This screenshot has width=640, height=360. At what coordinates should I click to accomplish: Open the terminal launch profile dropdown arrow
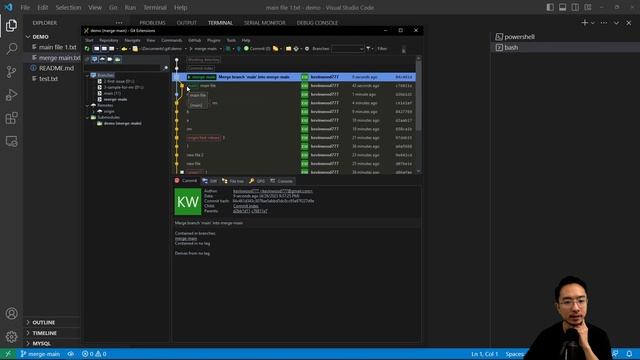593,23
